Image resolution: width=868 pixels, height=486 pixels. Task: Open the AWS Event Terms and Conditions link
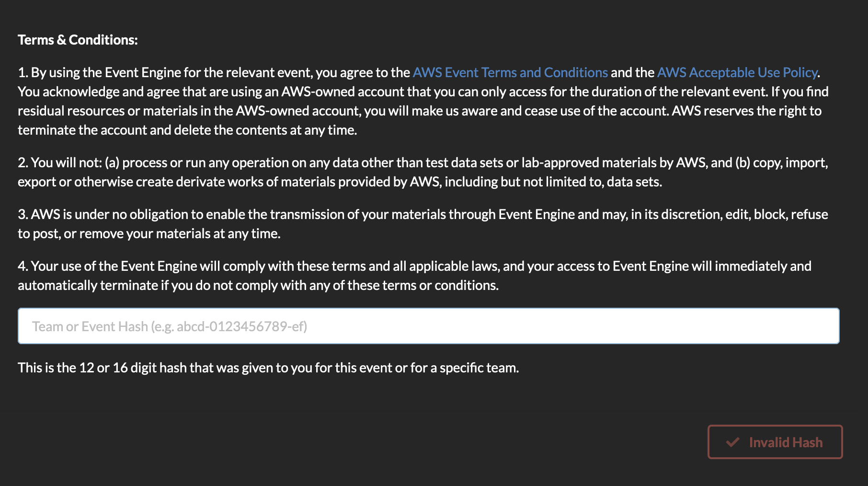510,72
